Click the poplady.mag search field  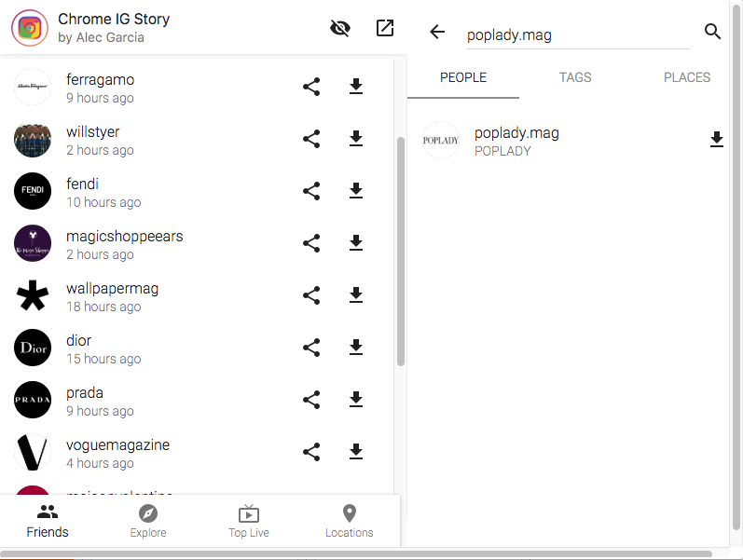coord(577,35)
